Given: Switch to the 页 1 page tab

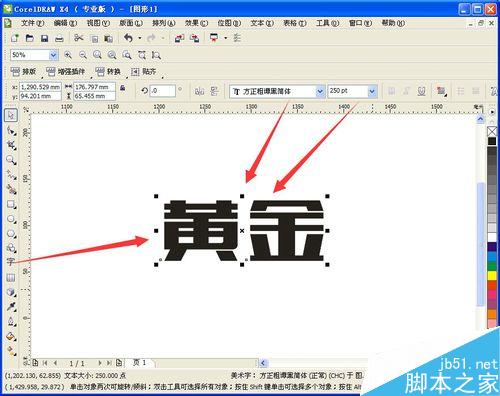Looking at the screenshot, I should (140, 362).
